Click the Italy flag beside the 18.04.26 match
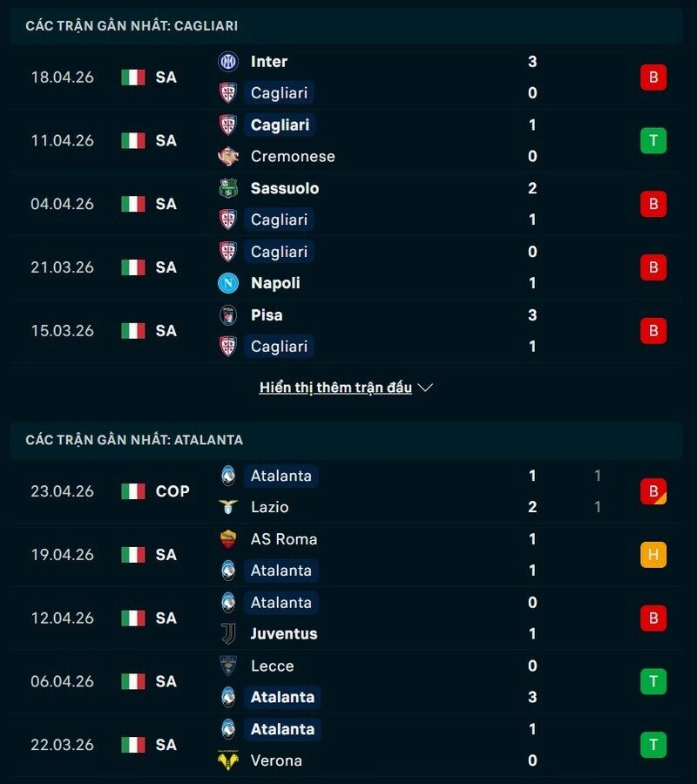The width and height of the screenshot is (697, 784). tap(132, 77)
